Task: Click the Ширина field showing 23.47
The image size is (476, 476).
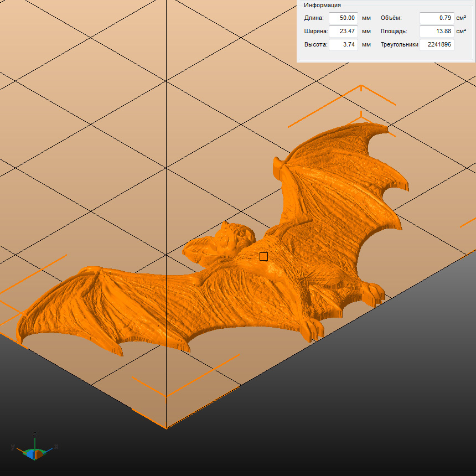Action: click(343, 31)
